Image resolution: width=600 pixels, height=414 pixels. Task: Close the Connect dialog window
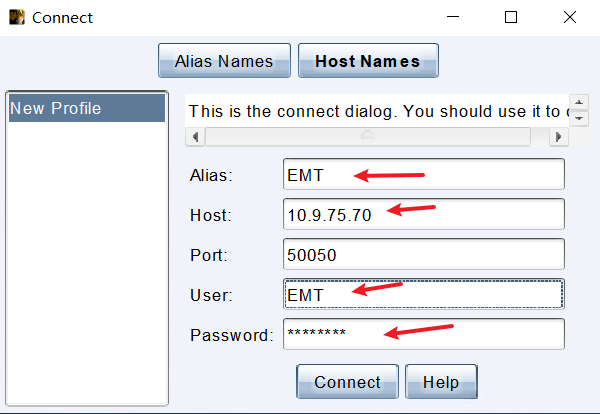568,17
